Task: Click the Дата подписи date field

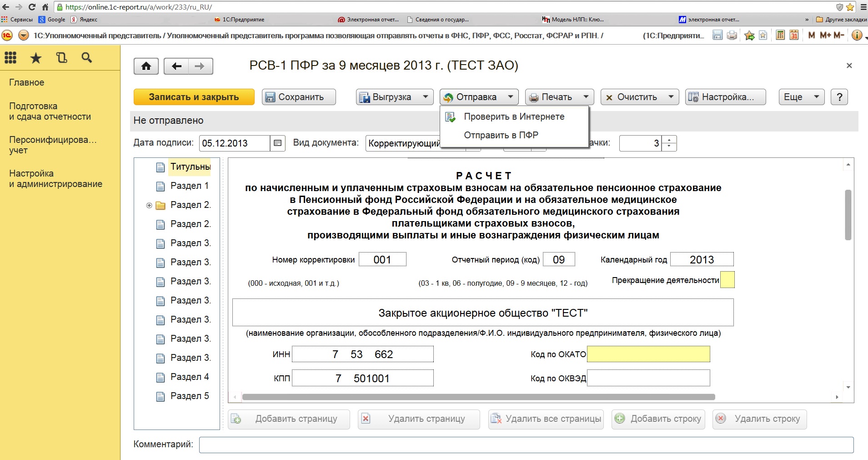Action: click(234, 143)
